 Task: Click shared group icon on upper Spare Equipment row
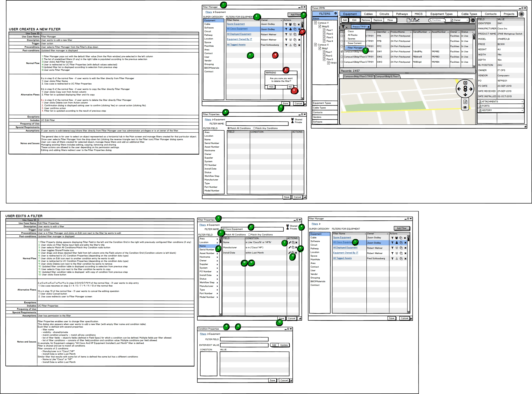tap(290, 24)
